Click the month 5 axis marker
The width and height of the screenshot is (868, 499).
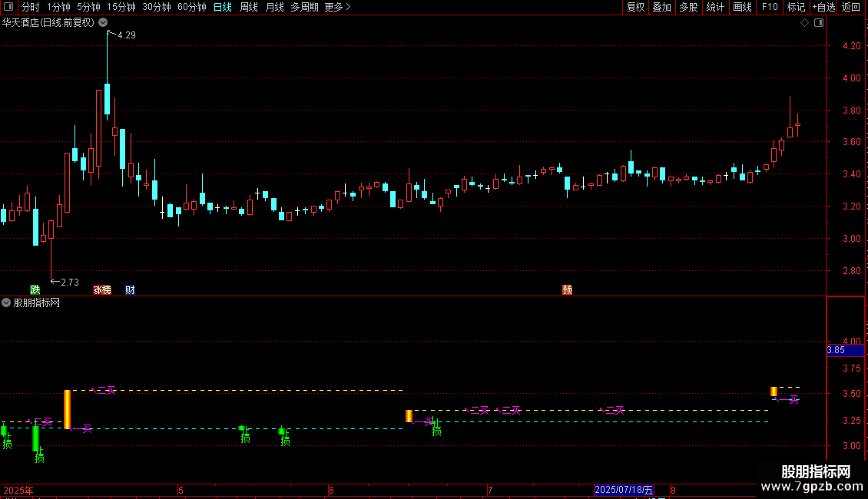[x=181, y=490]
